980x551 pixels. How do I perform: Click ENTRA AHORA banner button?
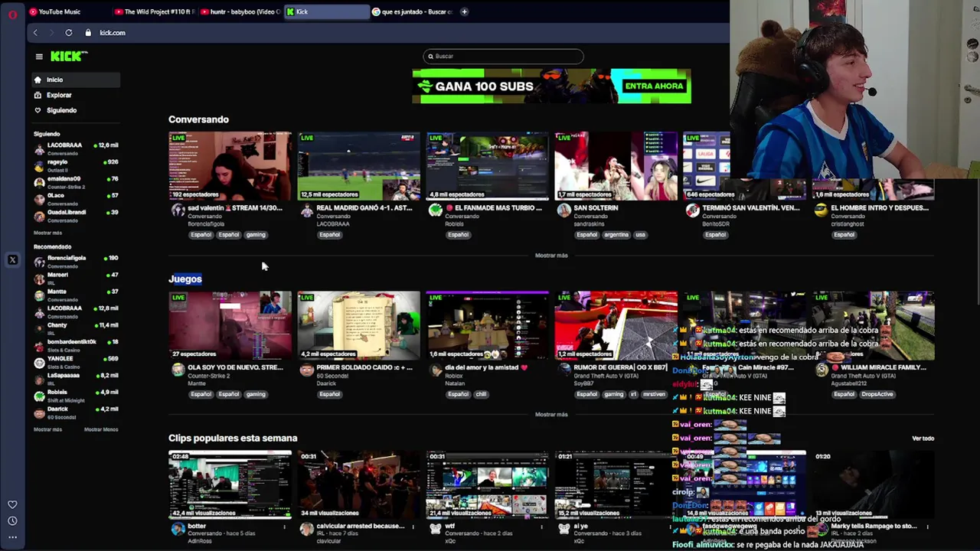[x=654, y=86]
